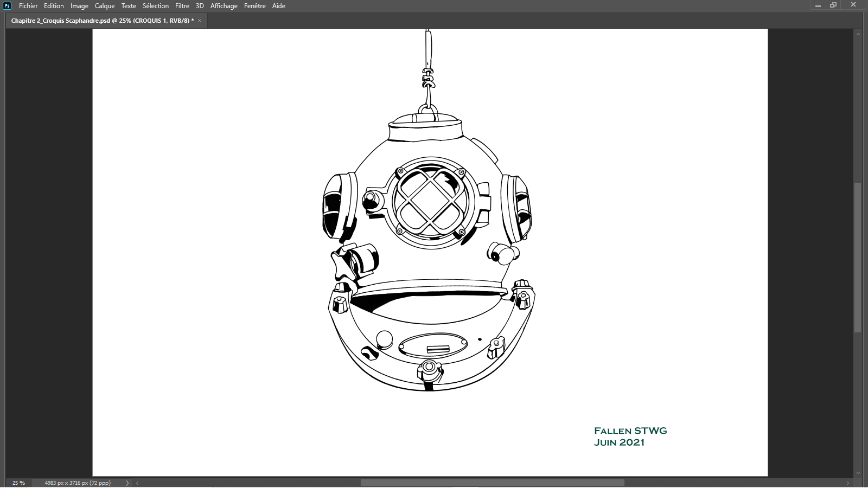
Task: Open the Aide menu
Action: click(x=279, y=6)
